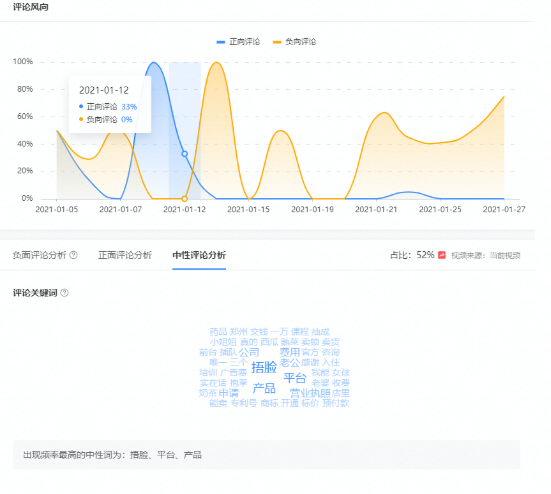Viewport: 551px width, 494px height.
Task: Click keyword 开通 in word cloud
Action: tap(290, 403)
